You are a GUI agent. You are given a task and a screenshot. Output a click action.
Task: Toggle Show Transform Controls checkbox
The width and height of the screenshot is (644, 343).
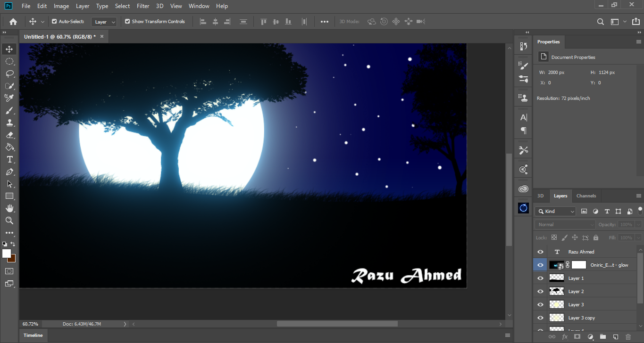tap(127, 22)
